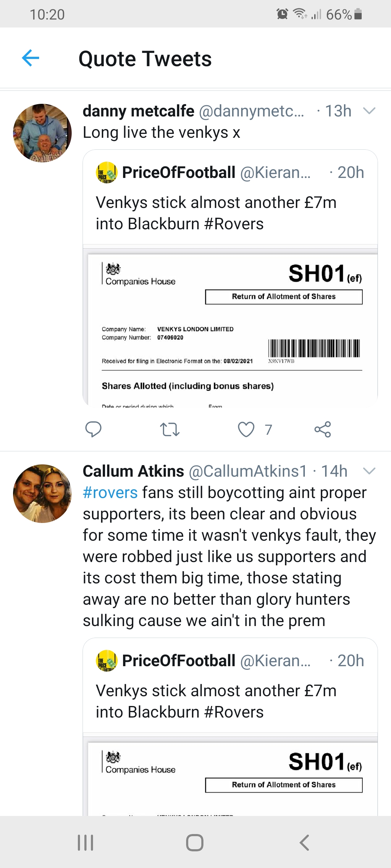
Task: Share danny metcalfe's tweet
Action: [x=323, y=429]
